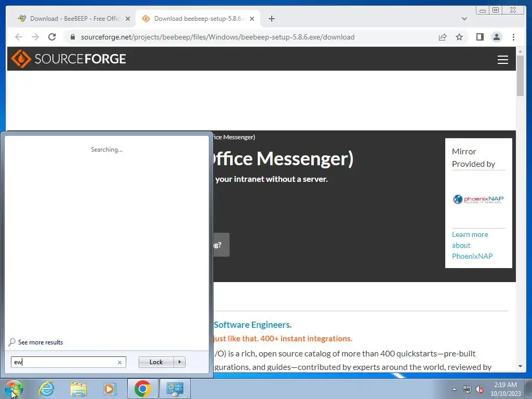Viewport: 532px width, 399px height.
Task: Click the Chrome back arrow
Action: tap(19, 37)
